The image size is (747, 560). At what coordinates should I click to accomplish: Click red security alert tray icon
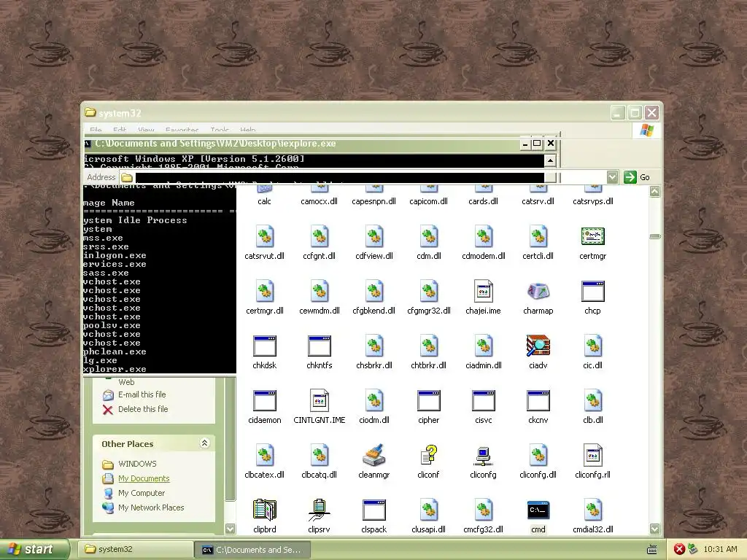pyautogui.click(x=679, y=549)
